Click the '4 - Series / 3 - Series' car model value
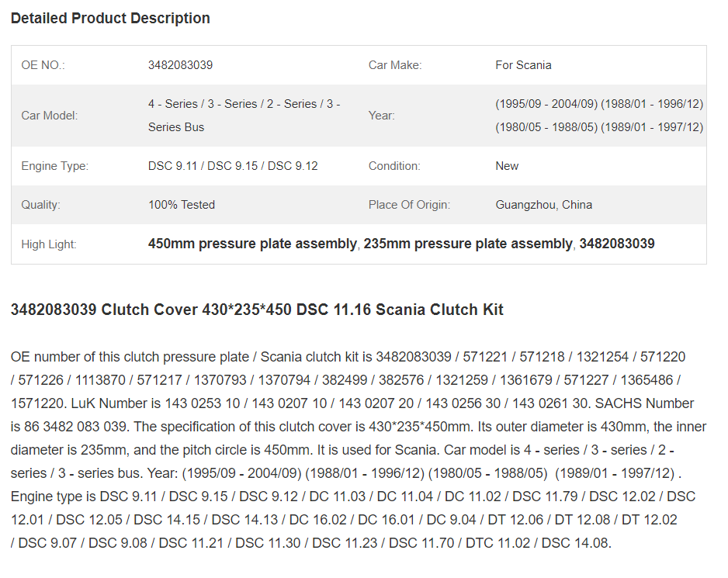Image resolution: width=728 pixels, height=578 pixels. [244, 116]
